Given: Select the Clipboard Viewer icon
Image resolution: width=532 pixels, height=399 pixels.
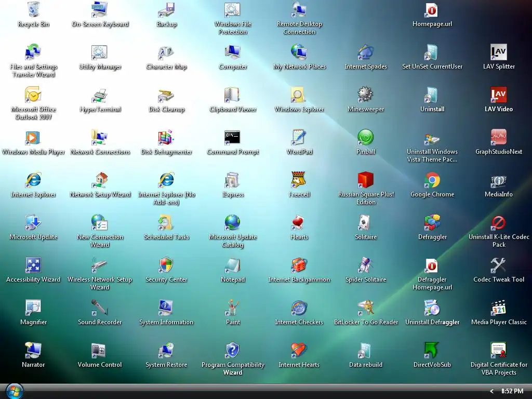Looking at the screenshot, I should [x=233, y=95].
